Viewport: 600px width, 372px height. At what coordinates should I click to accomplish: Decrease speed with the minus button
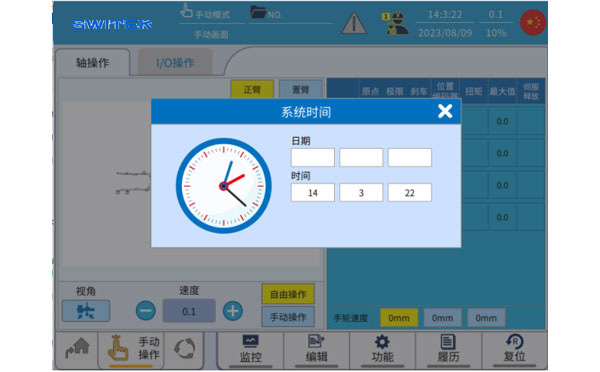pyautogui.click(x=145, y=310)
